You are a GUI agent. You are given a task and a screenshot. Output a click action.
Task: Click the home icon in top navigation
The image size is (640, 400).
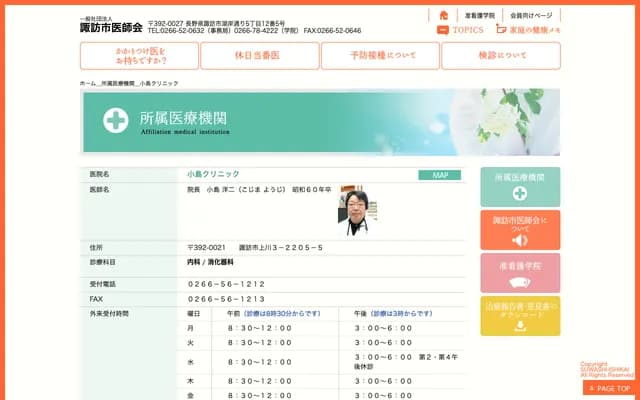tap(444, 15)
